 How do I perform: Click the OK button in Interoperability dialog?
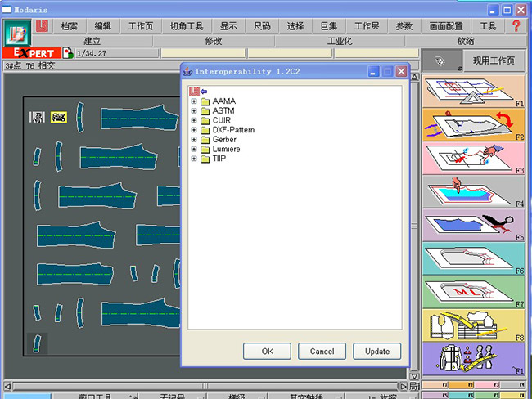tap(268, 351)
